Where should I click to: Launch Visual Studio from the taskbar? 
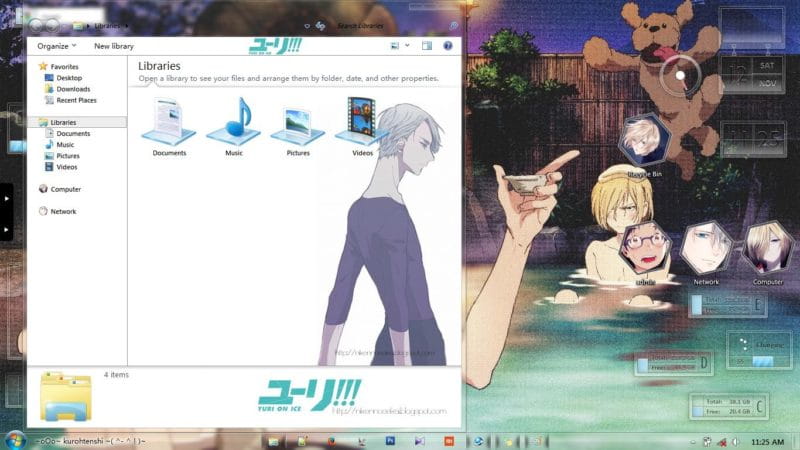tap(419, 441)
